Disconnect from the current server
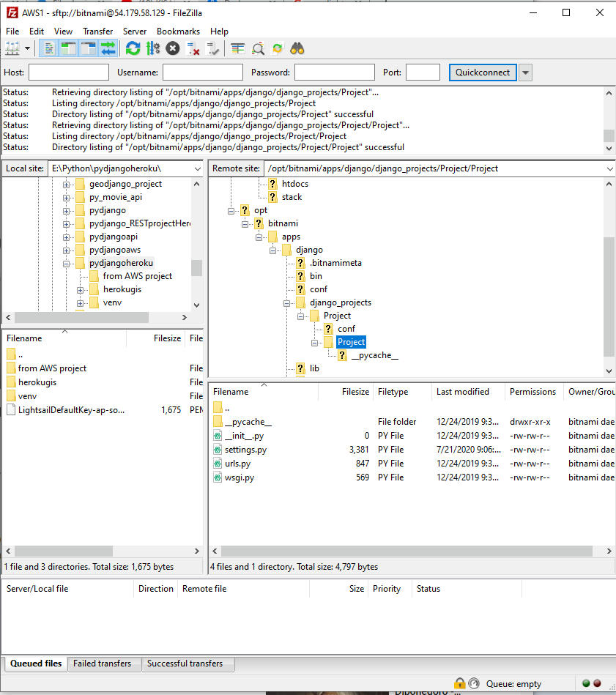 [193, 48]
